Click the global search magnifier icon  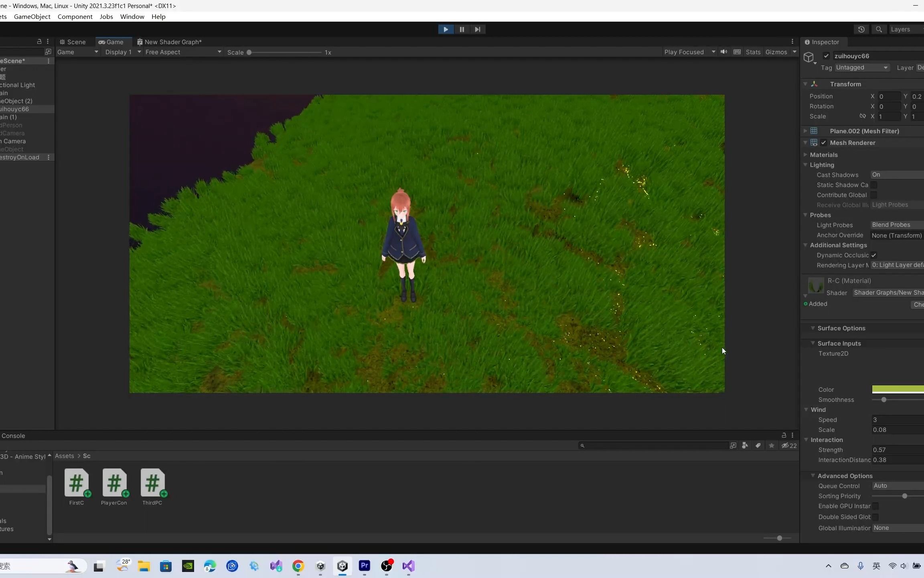point(879,29)
